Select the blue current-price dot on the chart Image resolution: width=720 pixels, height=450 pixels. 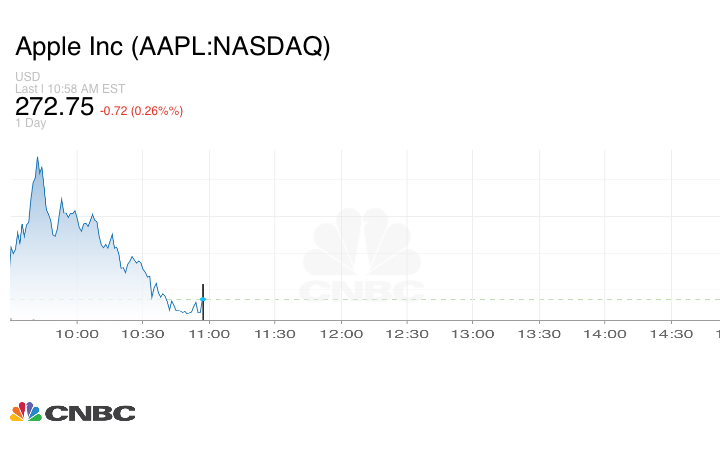pos(203,299)
